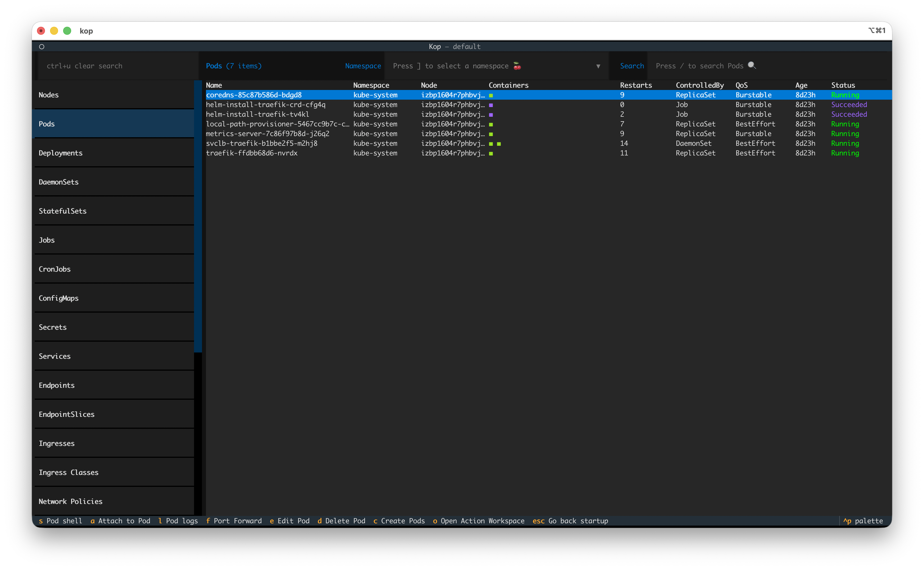Open Ingresses in sidebar

pos(114,443)
